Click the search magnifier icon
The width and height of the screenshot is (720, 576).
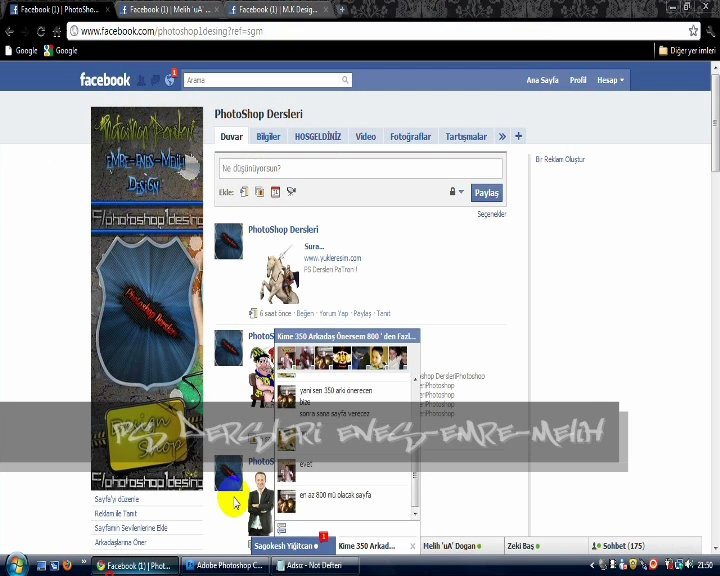[345, 80]
